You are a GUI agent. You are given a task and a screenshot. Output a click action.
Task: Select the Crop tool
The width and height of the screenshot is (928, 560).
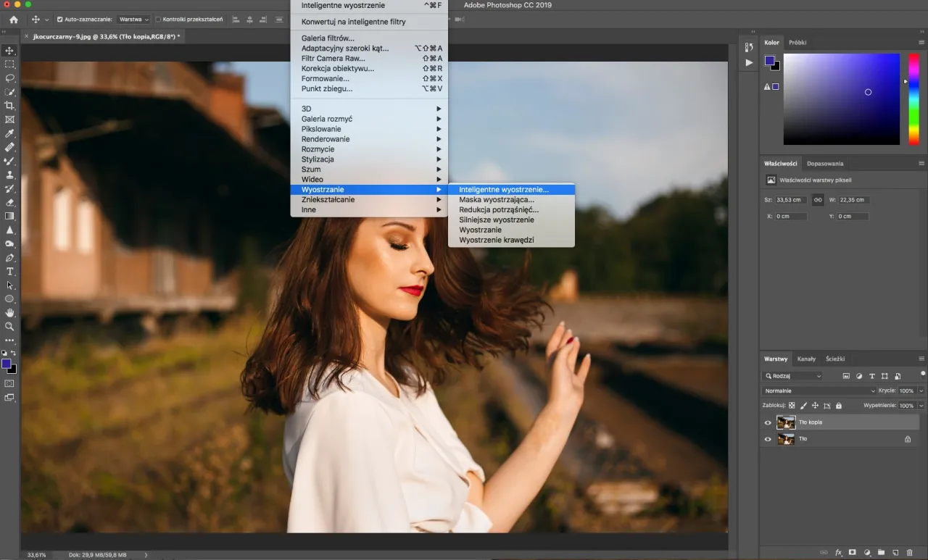(9, 105)
